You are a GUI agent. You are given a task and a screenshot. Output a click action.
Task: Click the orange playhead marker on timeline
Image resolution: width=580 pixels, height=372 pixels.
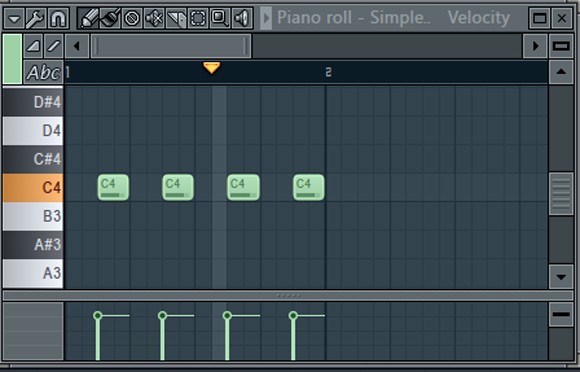(212, 68)
